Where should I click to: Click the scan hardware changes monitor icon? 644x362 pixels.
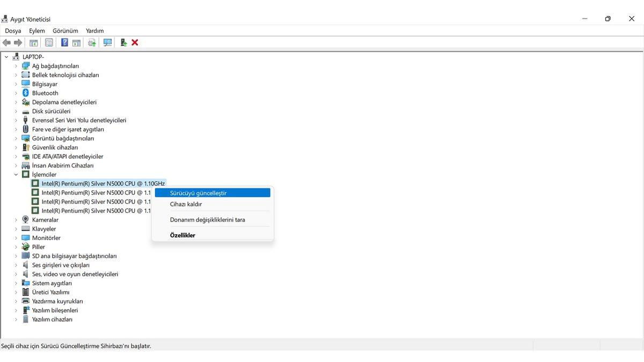tap(108, 42)
